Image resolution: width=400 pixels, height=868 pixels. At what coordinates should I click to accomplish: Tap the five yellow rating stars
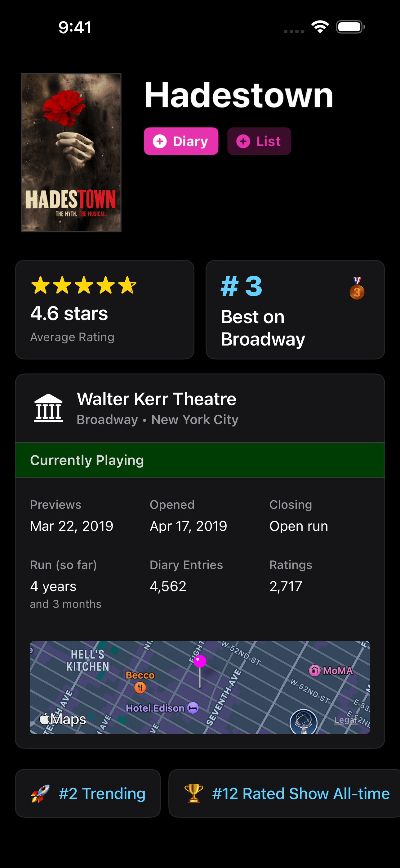point(83,285)
